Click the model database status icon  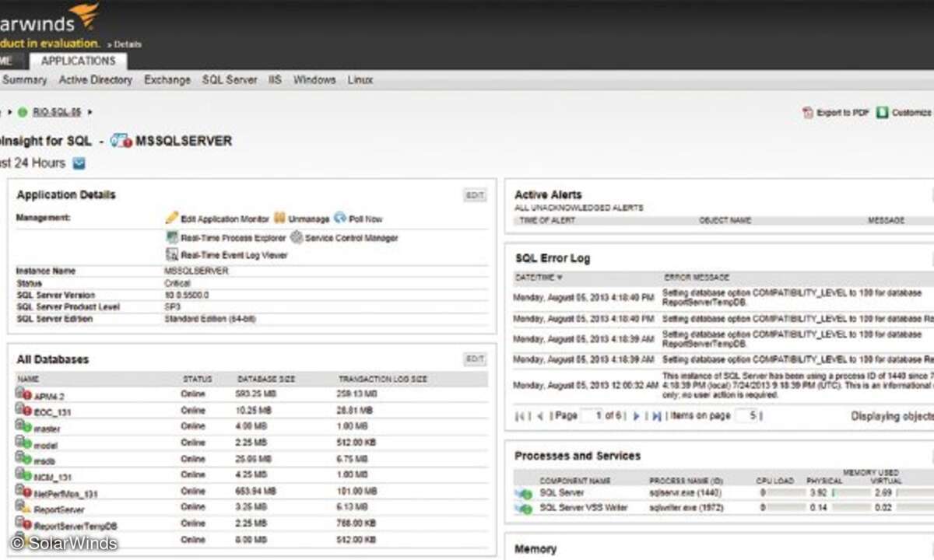23,443
